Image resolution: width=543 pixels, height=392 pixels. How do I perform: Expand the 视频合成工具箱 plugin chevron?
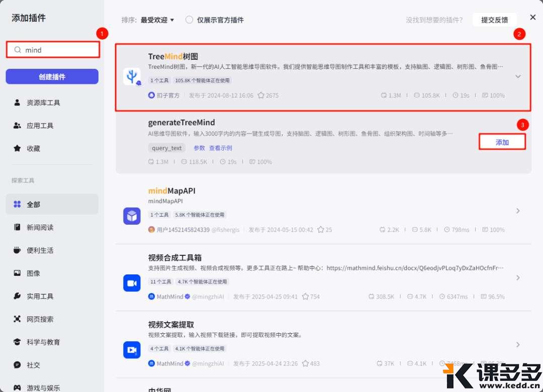pos(518,278)
